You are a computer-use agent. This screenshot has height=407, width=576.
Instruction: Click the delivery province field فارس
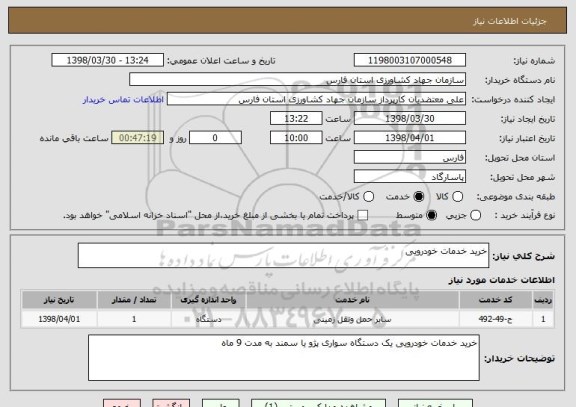pos(410,158)
